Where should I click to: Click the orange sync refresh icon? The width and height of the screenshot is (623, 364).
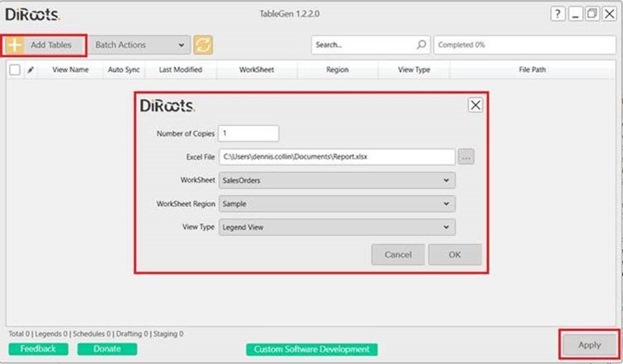[x=203, y=45]
